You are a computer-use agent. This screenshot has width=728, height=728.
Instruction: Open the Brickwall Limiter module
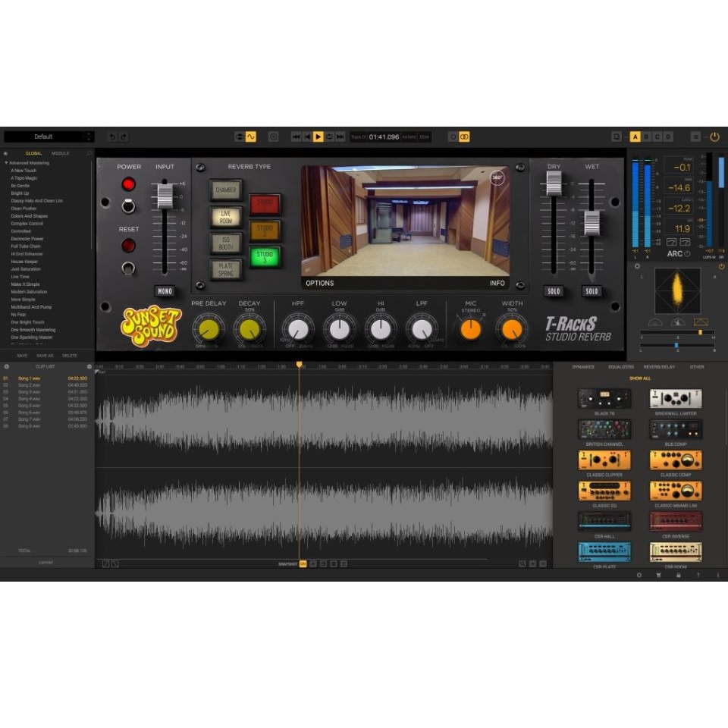click(675, 398)
